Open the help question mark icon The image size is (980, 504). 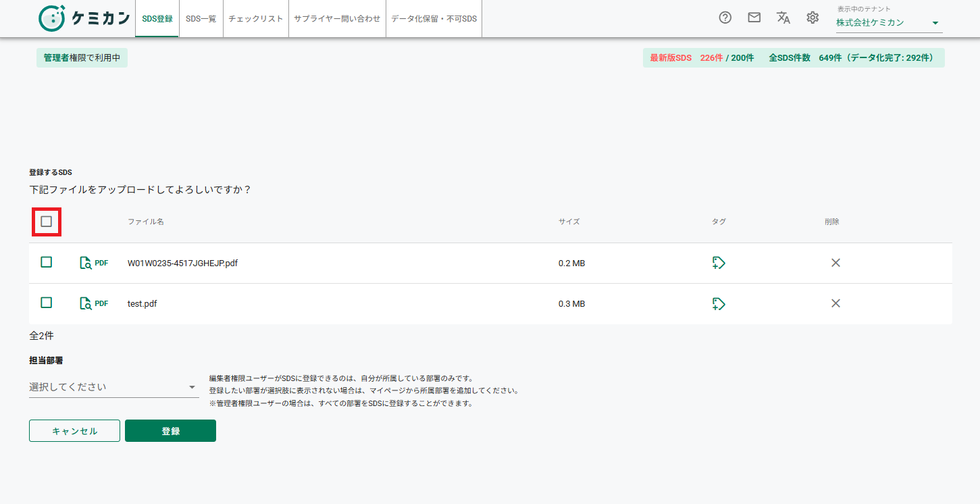tap(725, 18)
